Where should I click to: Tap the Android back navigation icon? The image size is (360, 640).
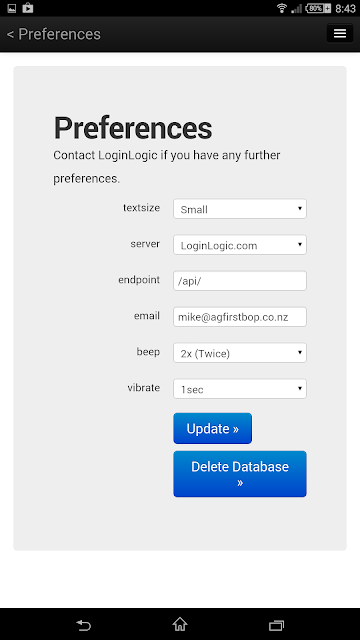pyautogui.click(x=84, y=625)
